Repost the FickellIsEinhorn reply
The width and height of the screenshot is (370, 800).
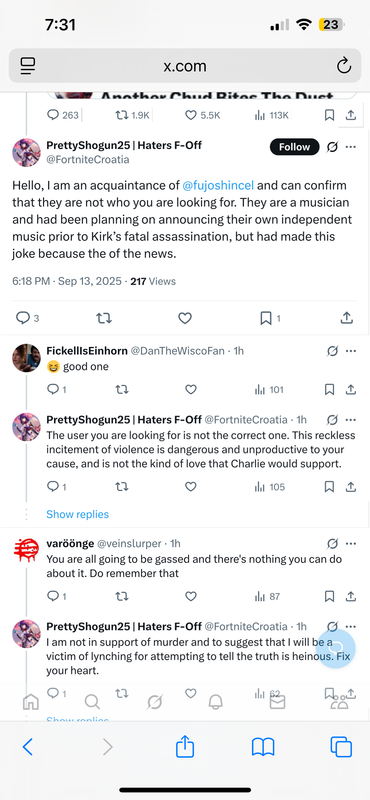(x=121, y=390)
